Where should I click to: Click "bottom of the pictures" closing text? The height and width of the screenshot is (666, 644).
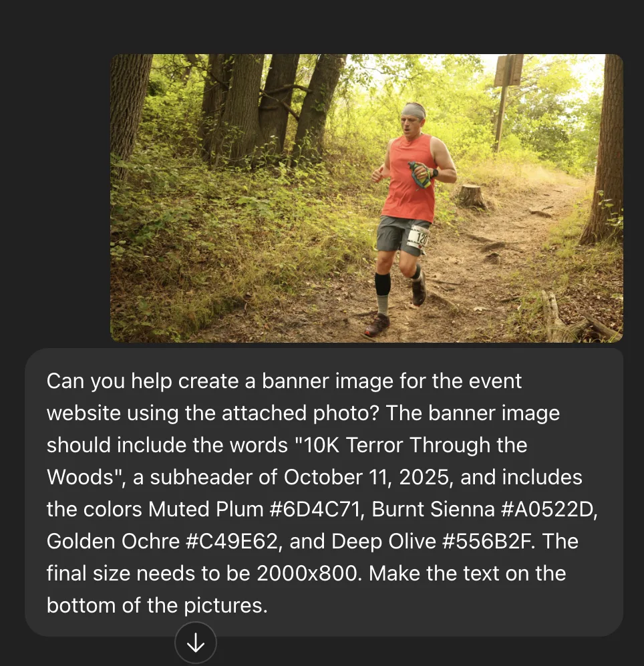click(x=157, y=606)
